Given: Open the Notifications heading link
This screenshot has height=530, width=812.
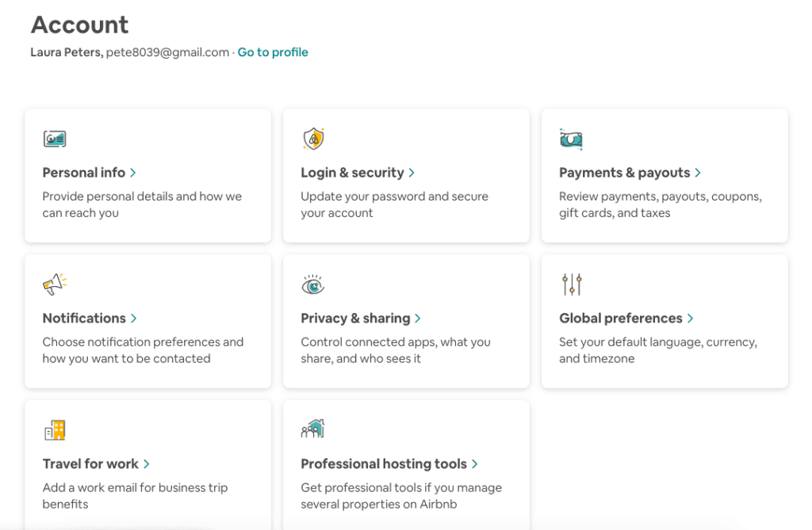Looking at the screenshot, I should pyautogui.click(x=84, y=318).
